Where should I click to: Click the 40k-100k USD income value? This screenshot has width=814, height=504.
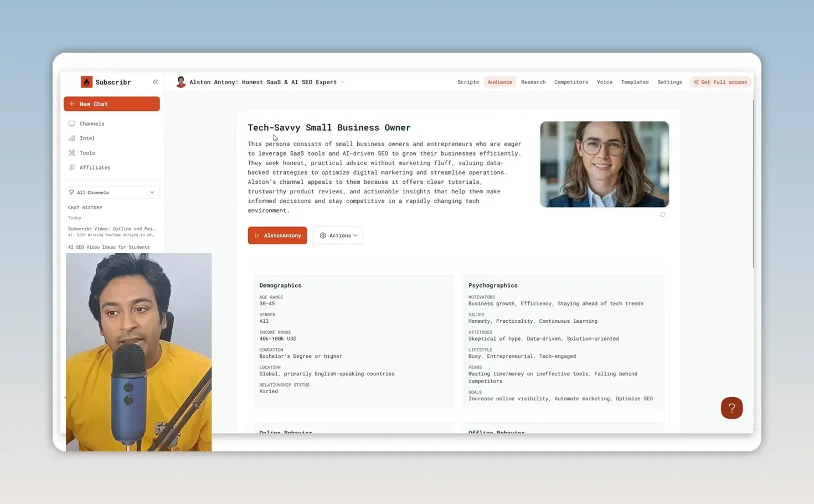[277, 338]
